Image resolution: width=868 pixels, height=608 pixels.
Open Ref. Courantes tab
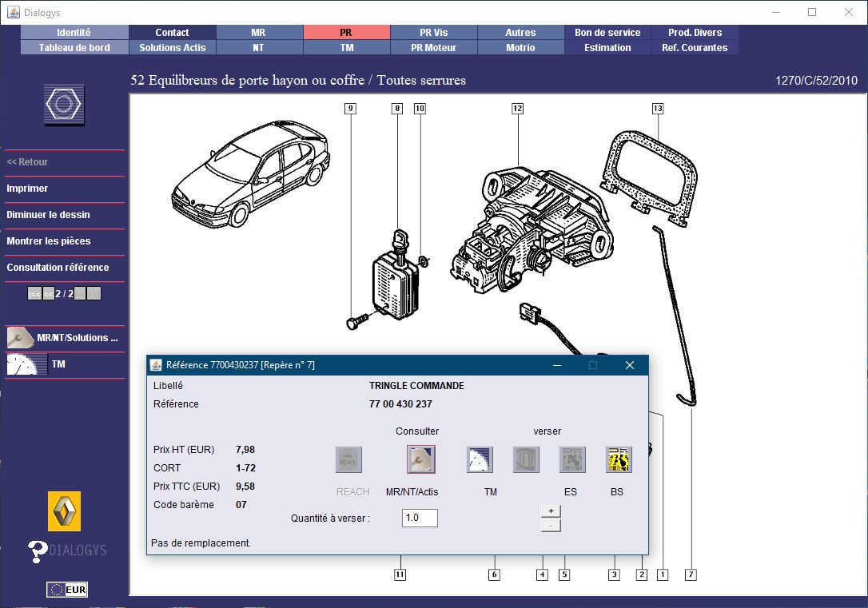coord(695,48)
